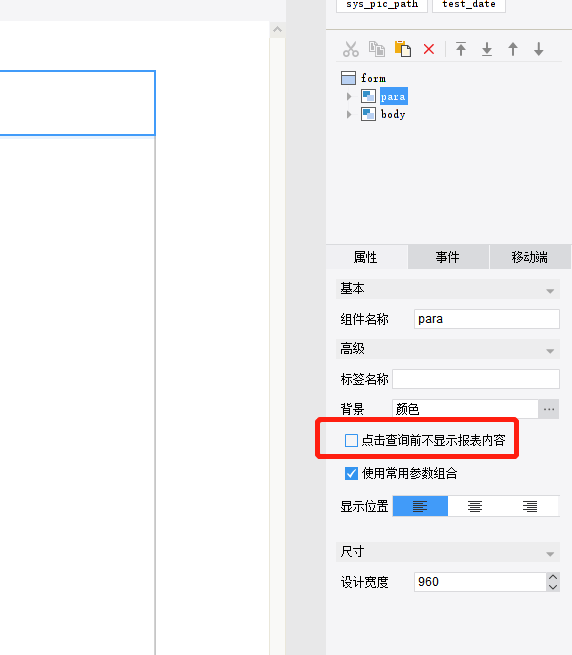The height and width of the screenshot is (655, 572).
Task: Expand the para tree node
Action: click(x=349, y=96)
